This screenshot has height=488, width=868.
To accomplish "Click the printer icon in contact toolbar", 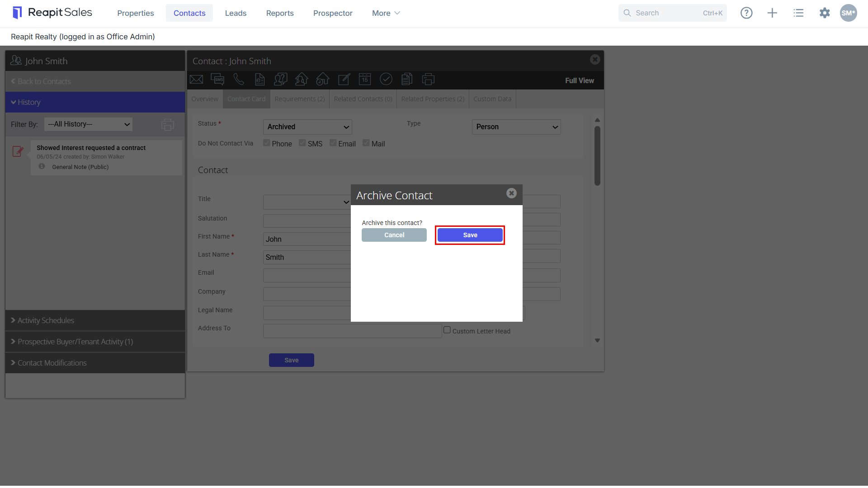I will click(428, 80).
